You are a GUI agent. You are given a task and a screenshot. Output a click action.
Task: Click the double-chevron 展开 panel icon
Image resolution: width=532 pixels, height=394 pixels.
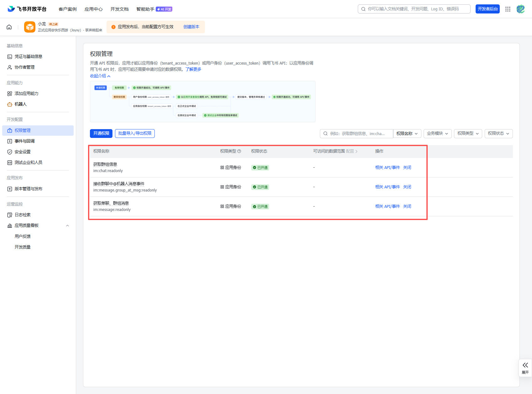click(525, 365)
